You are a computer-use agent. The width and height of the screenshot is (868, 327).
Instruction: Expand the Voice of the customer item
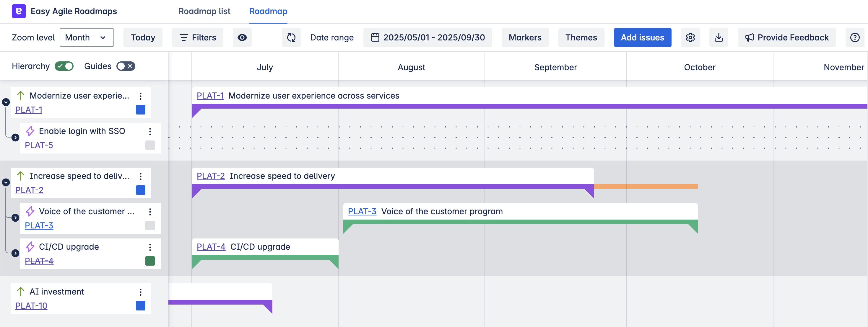(x=15, y=218)
